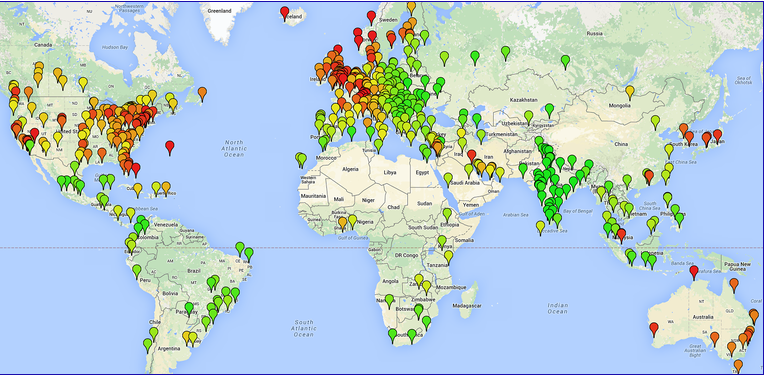Click the Greenland map label
Viewport: 764px width, 375px height.
pos(218,10)
